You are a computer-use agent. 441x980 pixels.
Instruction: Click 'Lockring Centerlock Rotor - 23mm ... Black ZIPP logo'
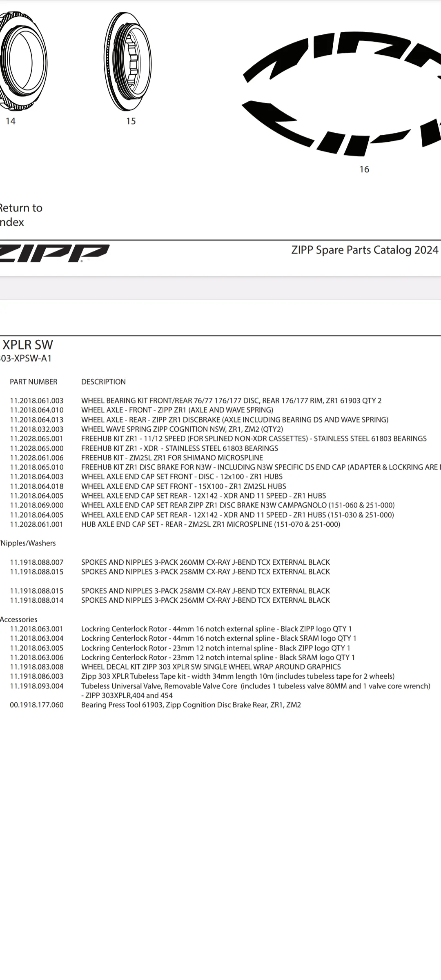point(216,648)
